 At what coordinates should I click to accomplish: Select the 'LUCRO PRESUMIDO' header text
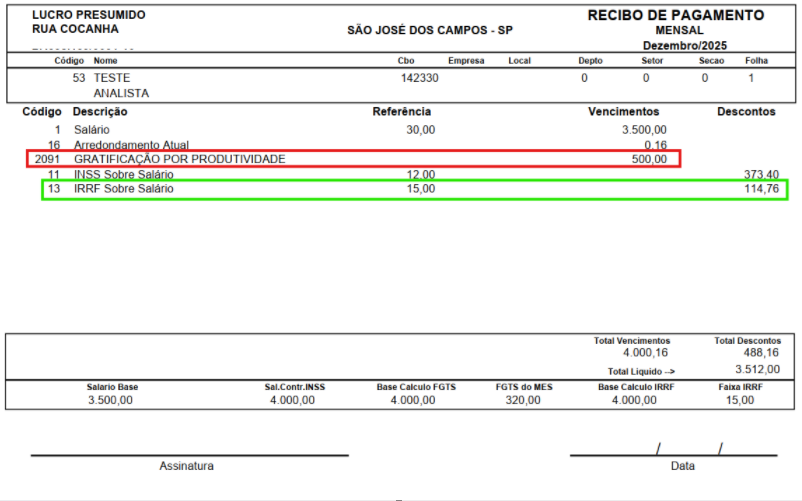88,15
